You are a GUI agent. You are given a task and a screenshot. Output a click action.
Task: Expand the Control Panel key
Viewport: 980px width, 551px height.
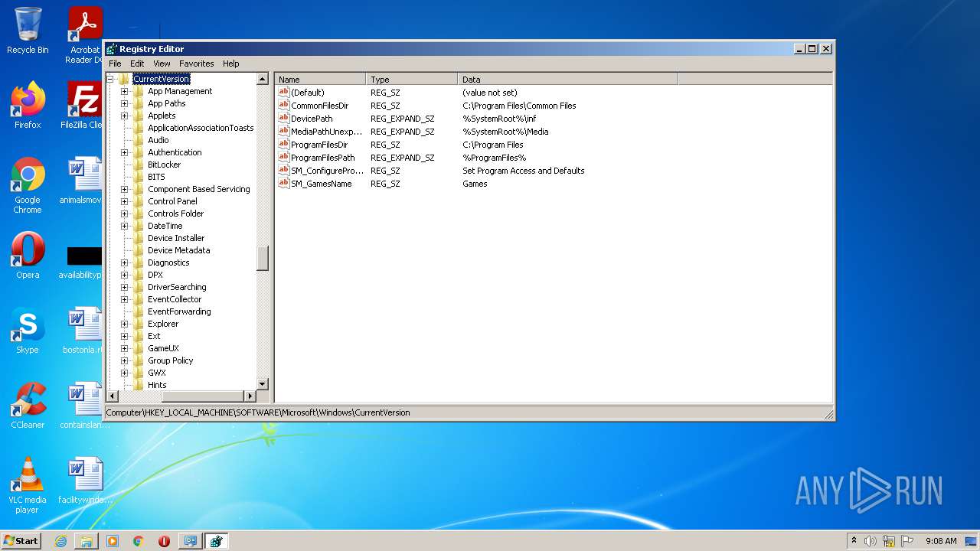point(124,201)
